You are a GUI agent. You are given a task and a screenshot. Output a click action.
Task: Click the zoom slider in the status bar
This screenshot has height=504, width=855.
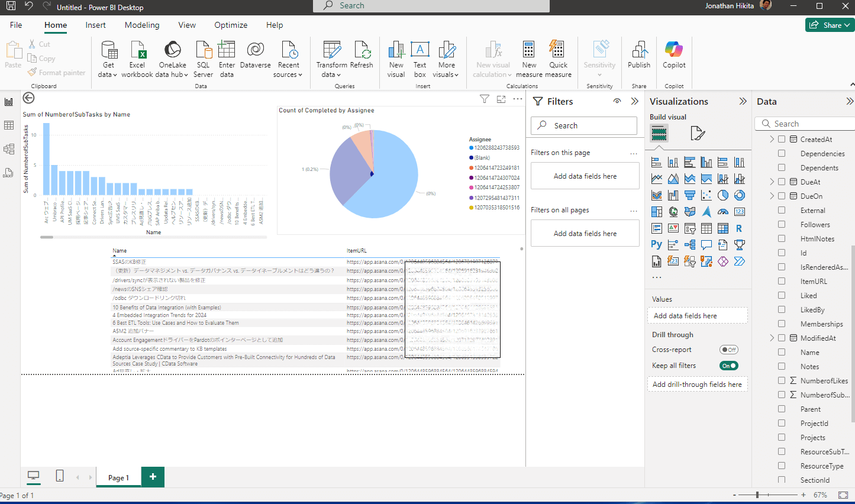[x=757, y=495]
